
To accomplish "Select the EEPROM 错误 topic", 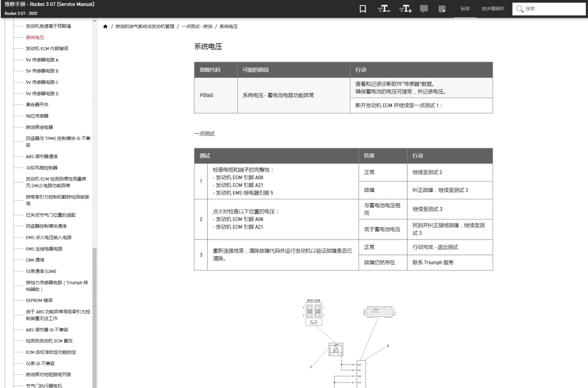I will (x=37, y=300).
